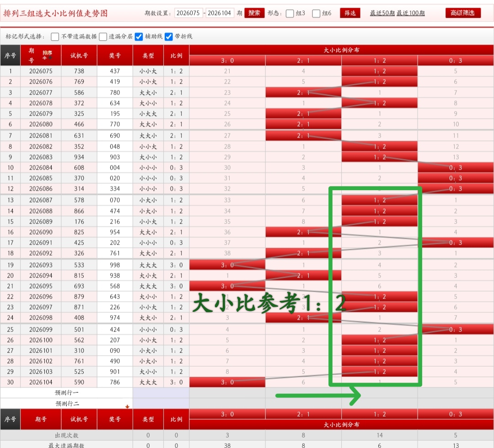Click the small red down arrow by 预测行二

pos(127,406)
